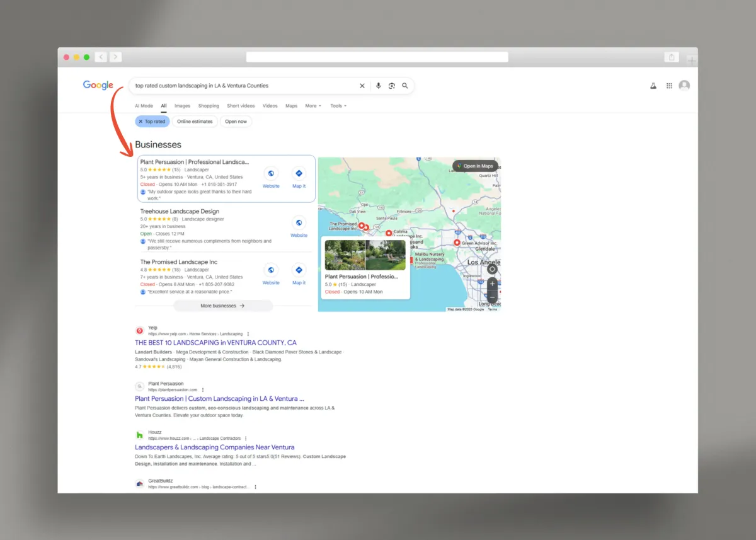The height and width of the screenshot is (540, 756).
Task: Click the Google search input field
Action: coord(246,86)
